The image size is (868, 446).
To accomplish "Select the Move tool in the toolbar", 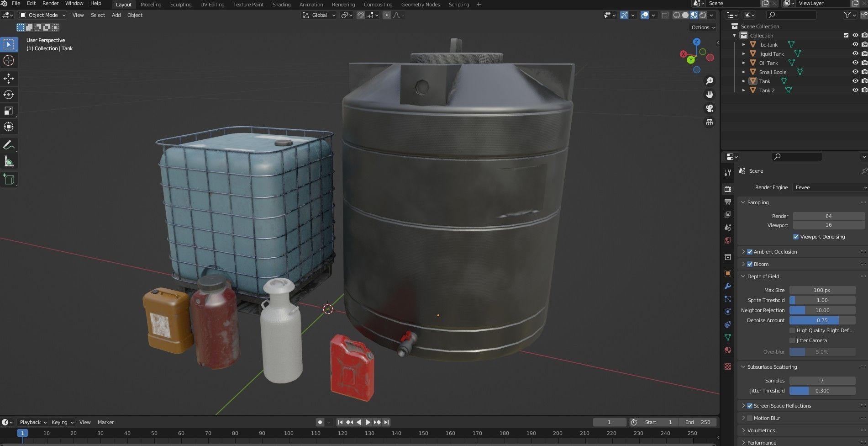I will point(9,79).
